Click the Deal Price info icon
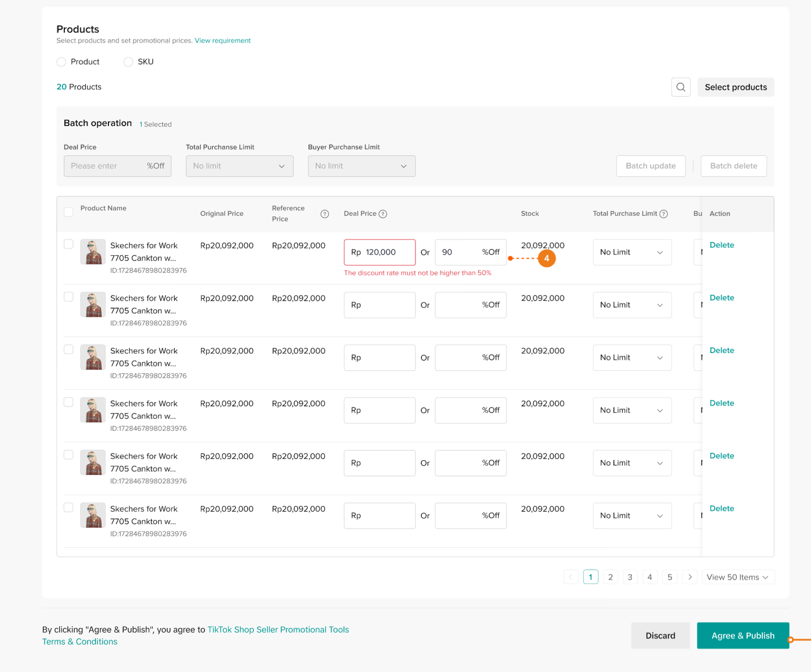This screenshot has width=811, height=672. (383, 214)
